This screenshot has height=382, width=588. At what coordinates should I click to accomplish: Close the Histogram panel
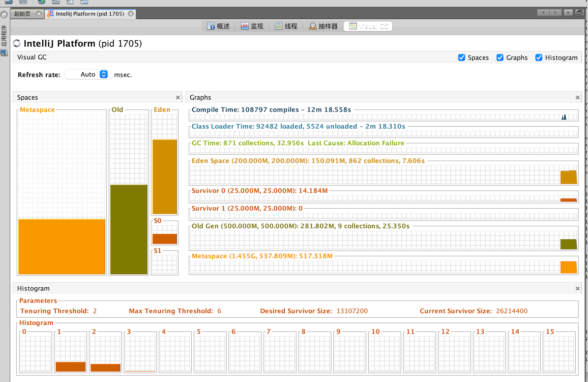click(578, 289)
